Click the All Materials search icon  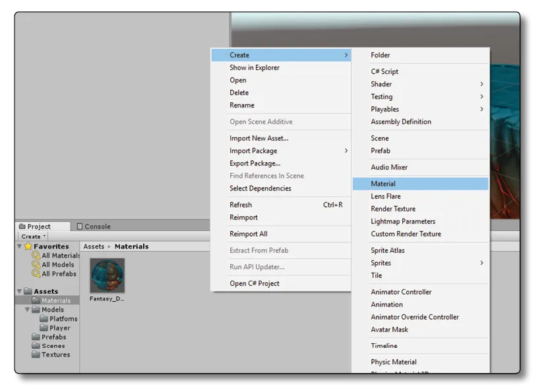click(36, 256)
